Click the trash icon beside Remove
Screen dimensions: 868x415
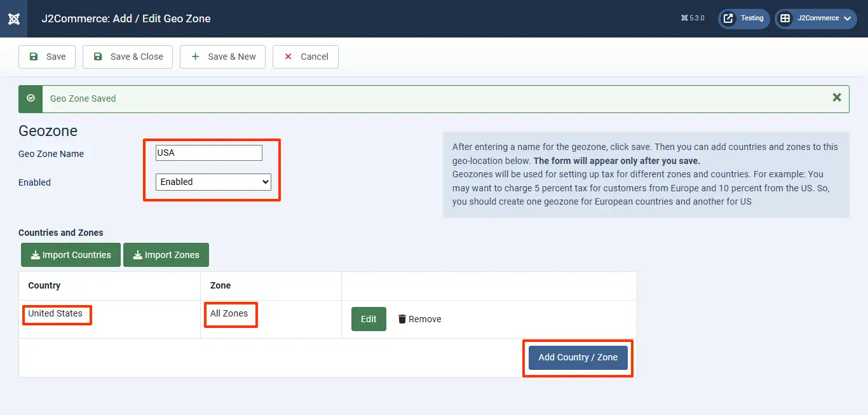coord(402,319)
